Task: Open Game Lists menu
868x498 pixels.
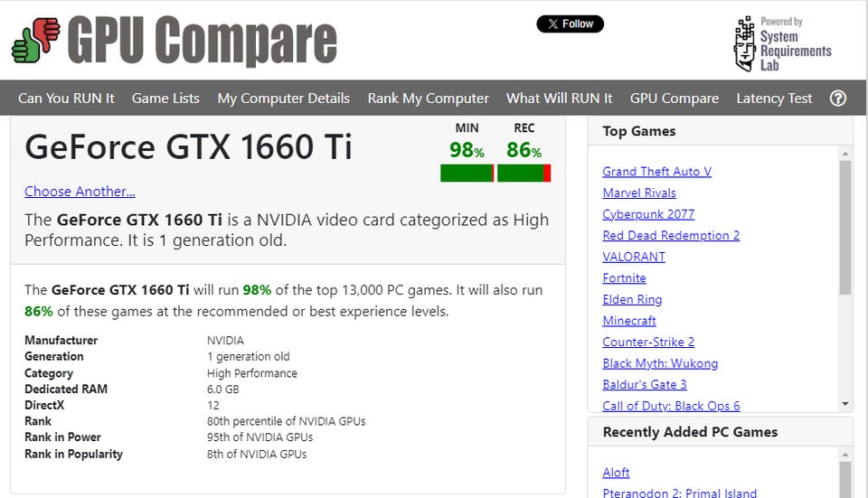Action: click(x=165, y=99)
